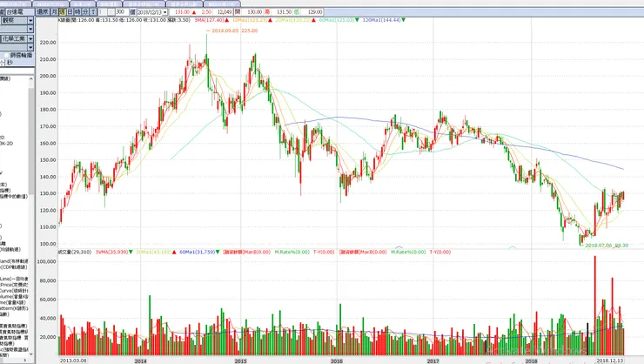644x364 pixels.
Task: Click the 2016 year label on time axis
Action: 337,361
